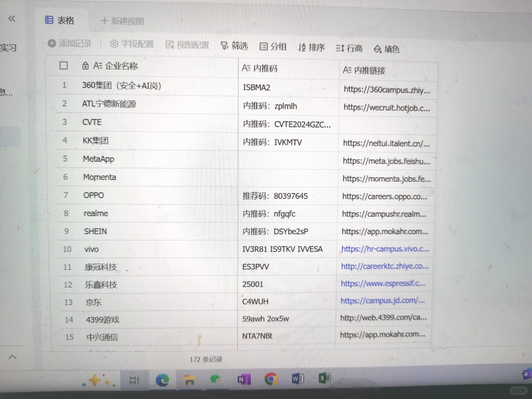
Task: Select code cell C4WUH
Action: [255, 301]
